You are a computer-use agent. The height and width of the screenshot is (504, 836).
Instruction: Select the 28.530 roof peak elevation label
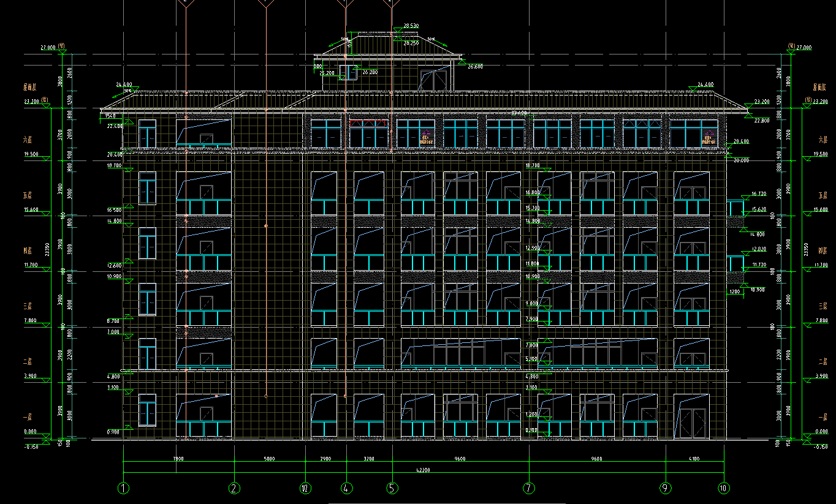[x=411, y=26]
